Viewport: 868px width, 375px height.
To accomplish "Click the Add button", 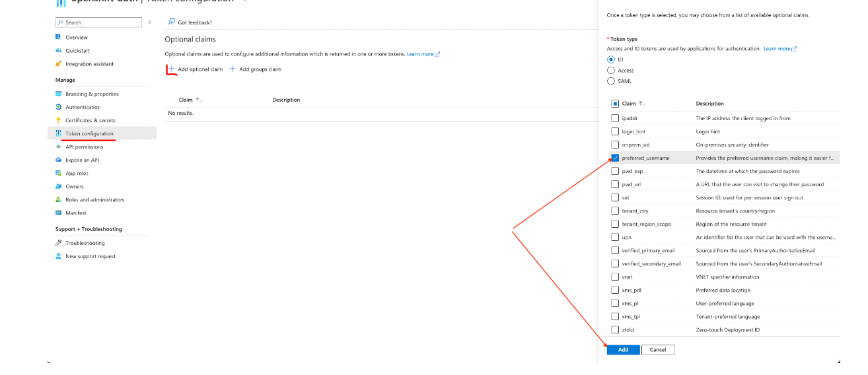I will tap(623, 349).
